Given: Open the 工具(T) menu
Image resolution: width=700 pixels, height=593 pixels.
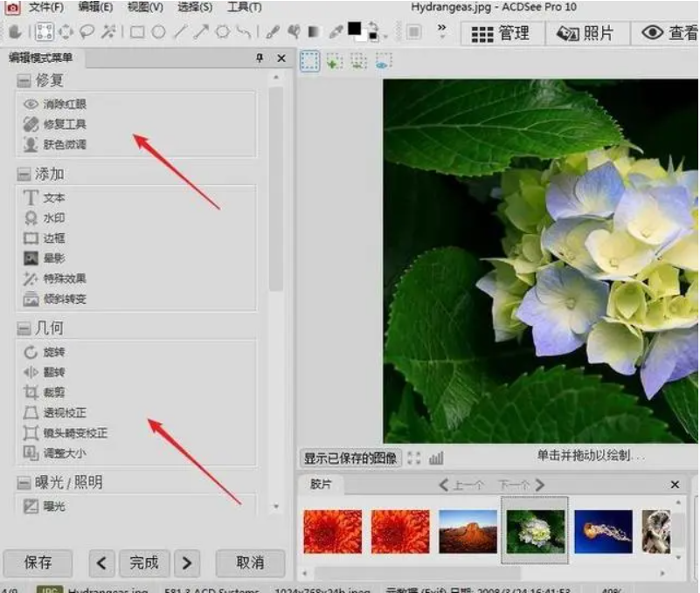Looking at the screenshot, I should 244,7.
